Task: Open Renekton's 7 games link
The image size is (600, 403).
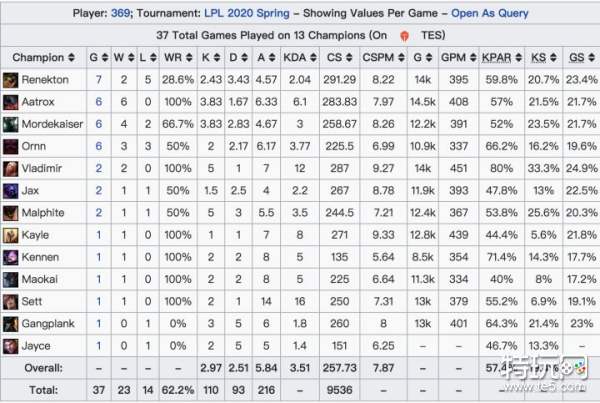Action: click(x=98, y=78)
